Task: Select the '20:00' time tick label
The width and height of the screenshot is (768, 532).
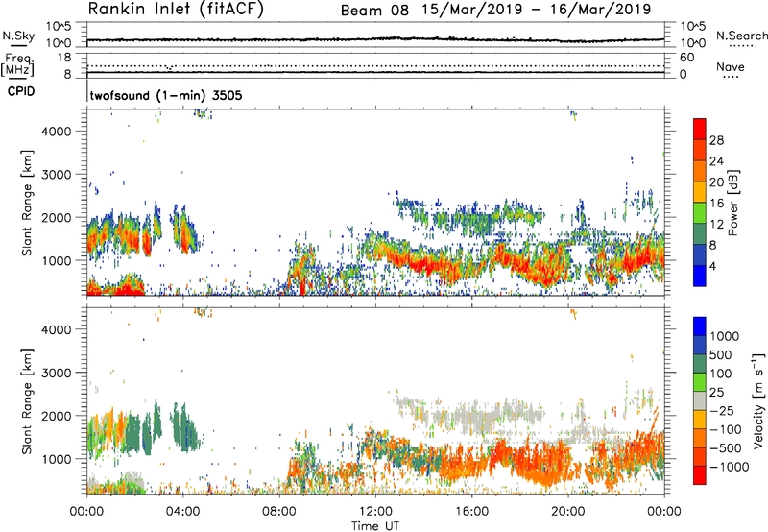Action: click(x=567, y=512)
